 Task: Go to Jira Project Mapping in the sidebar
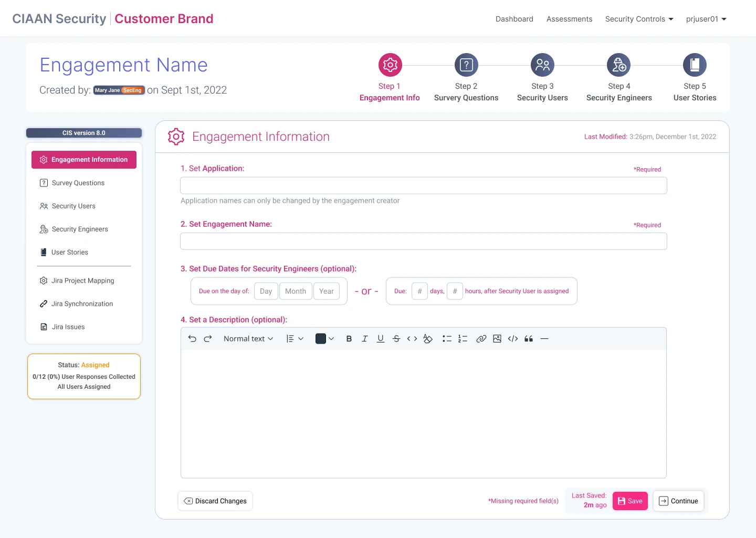82,281
